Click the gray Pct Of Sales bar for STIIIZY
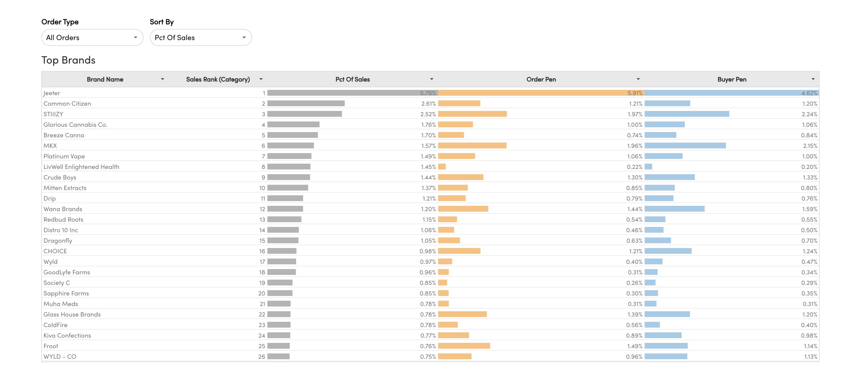 click(x=305, y=114)
